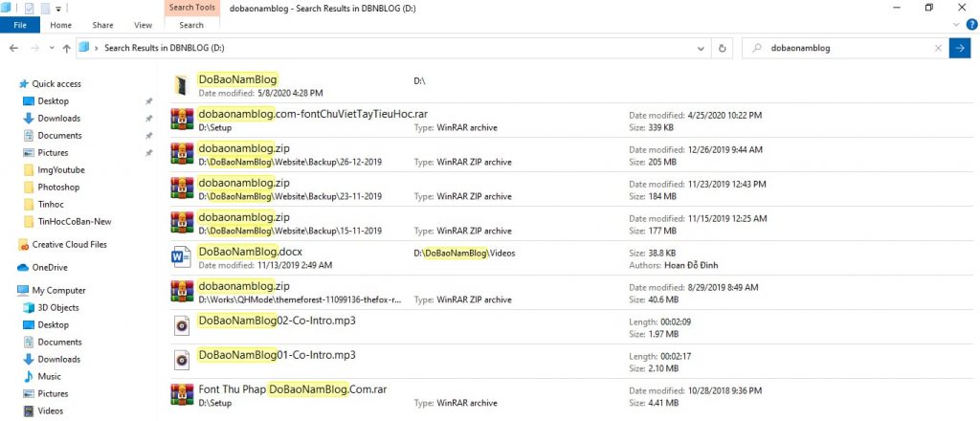The image size is (980, 421).
Task: Open the View ribbon tab
Action: click(143, 25)
